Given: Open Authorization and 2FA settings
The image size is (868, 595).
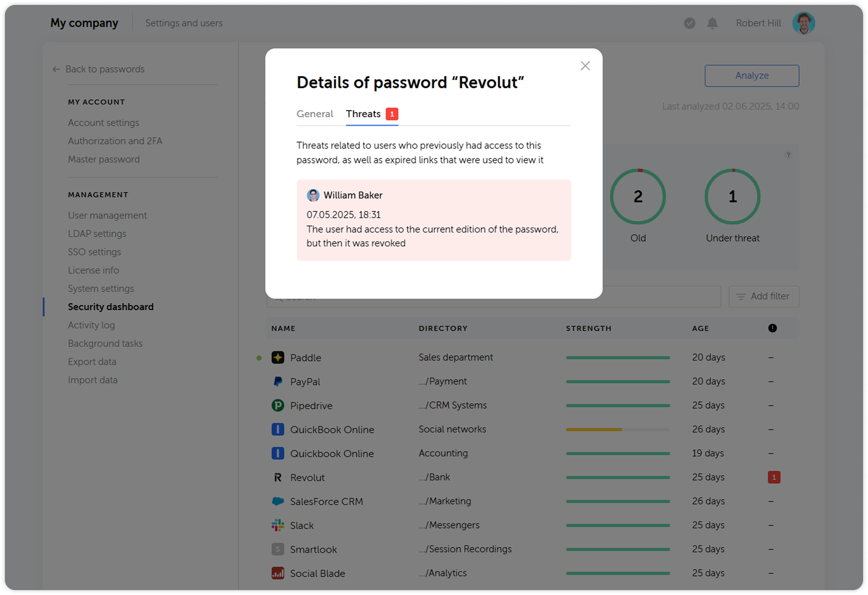Looking at the screenshot, I should click(x=115, y=141).
